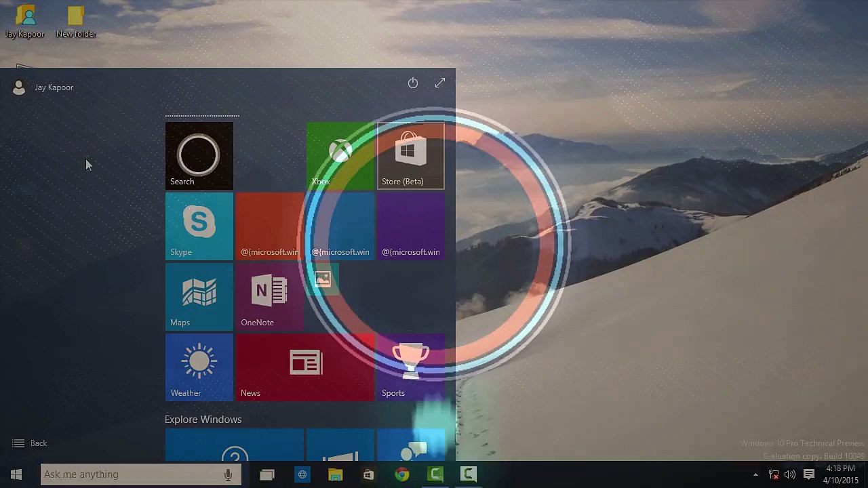Open the Weather tile

(199, 367)
